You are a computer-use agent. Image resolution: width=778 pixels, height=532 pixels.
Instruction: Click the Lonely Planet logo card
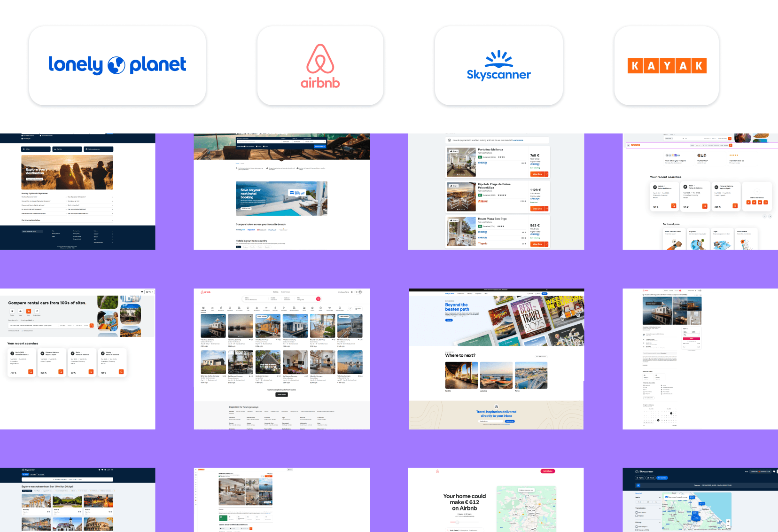tap(117, 66)
